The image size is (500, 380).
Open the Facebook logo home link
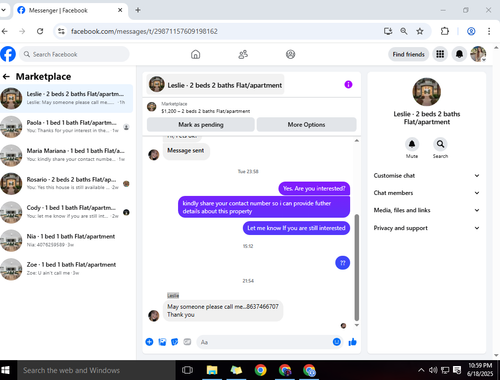coord(8,54)
